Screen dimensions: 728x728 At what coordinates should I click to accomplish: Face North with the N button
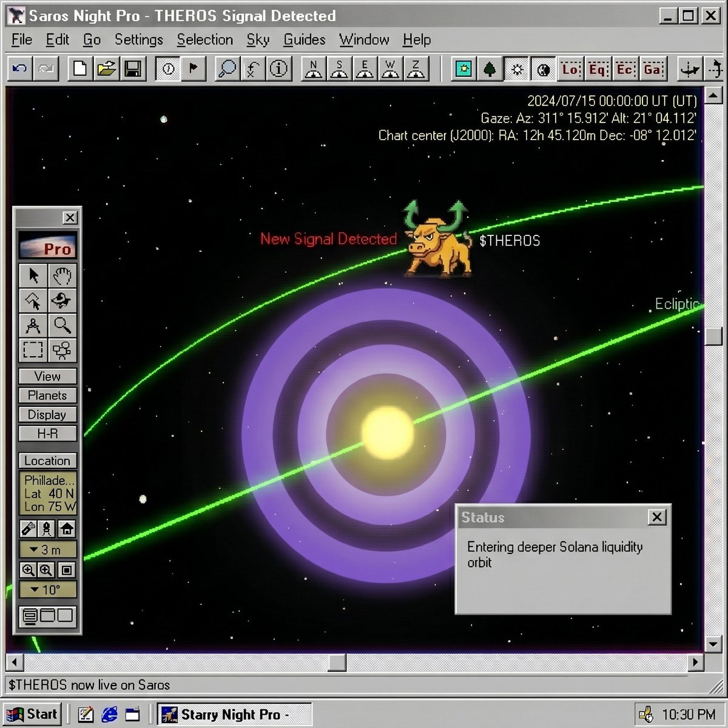[314, 69]
